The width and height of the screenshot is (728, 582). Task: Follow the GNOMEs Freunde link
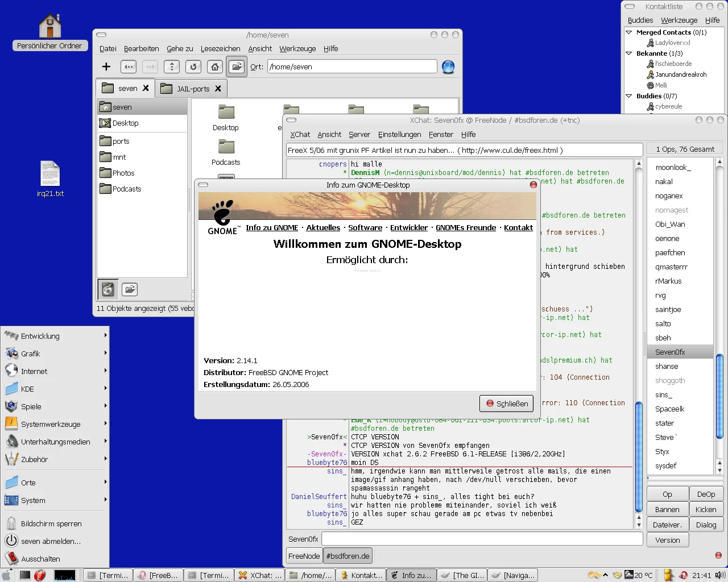coord(466,227)
